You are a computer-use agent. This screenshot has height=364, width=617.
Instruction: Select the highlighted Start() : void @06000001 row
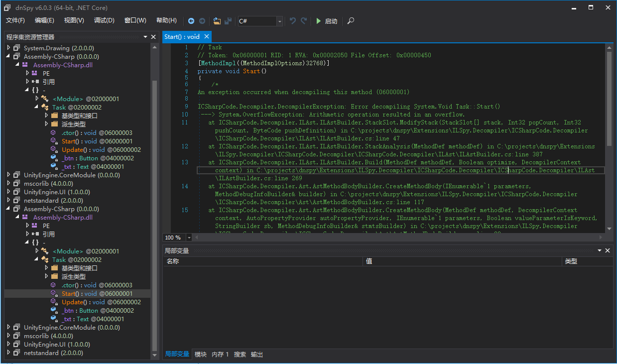point(77,294)
